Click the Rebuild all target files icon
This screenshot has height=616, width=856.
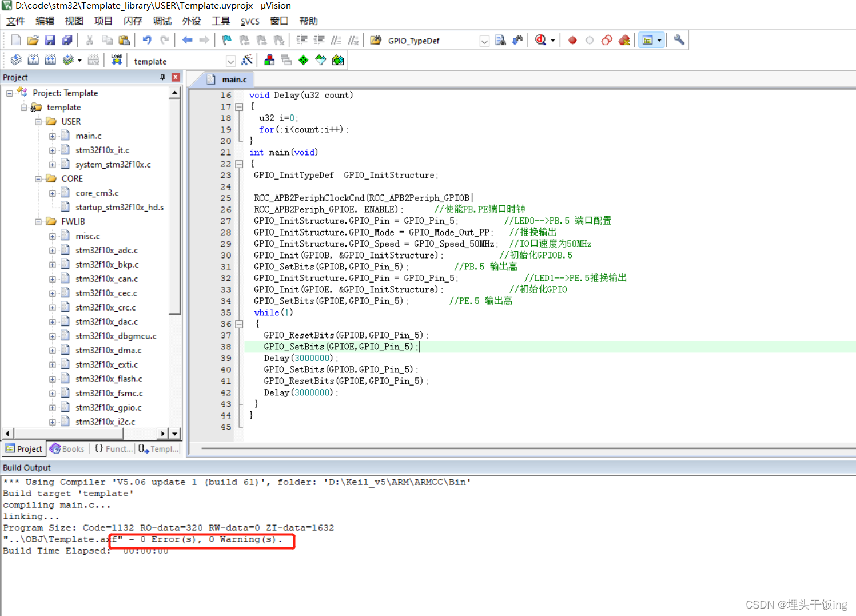[x=50, y=60]
